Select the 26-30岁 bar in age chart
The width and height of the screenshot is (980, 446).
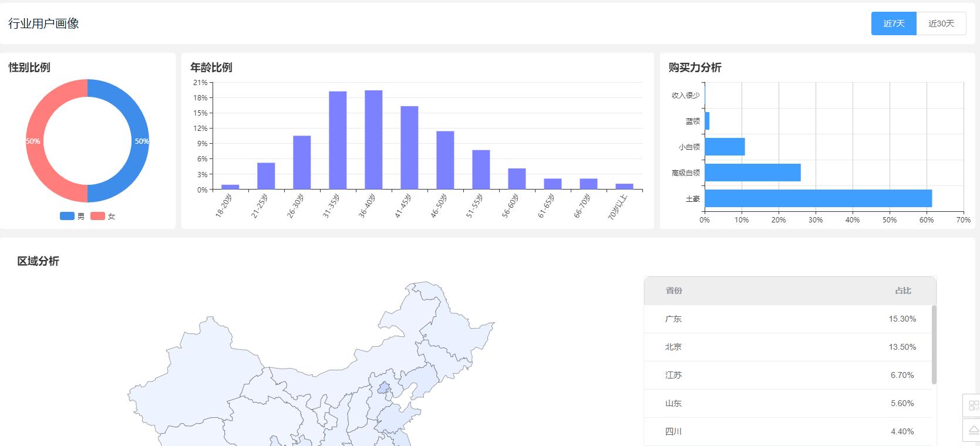pyautogui.click(x=302, y=163)
